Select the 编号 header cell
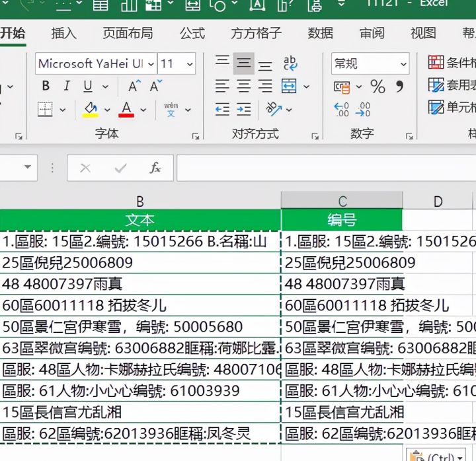The image size is (476, 461). coord(342,220)
